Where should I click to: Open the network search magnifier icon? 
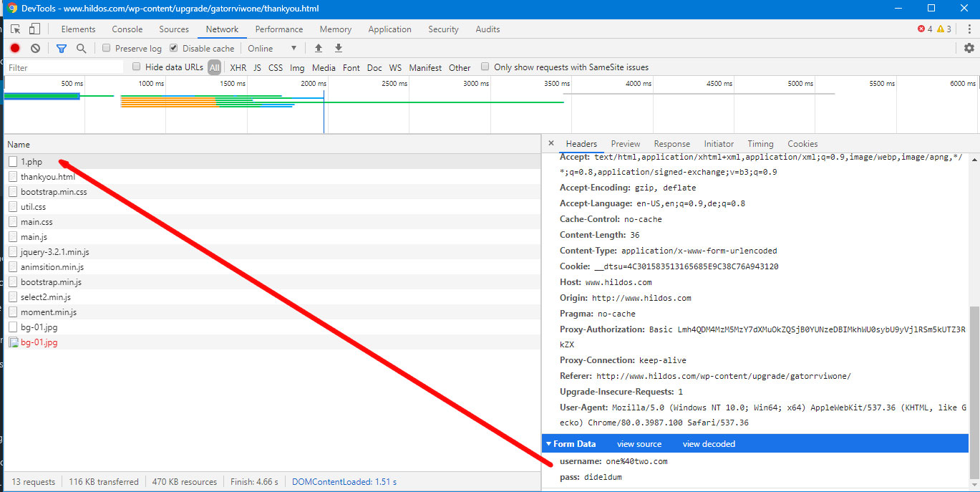(x=82, y=48)
